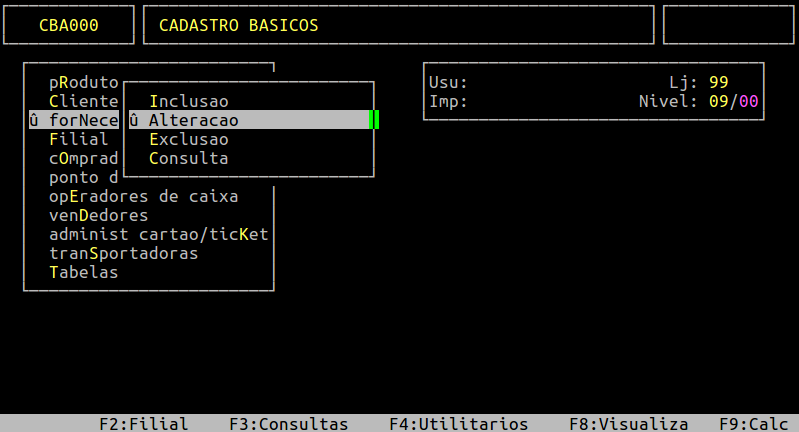The image size is (799, 432).
Task: Open Consulta from the submenu
Action: (189, 158)
